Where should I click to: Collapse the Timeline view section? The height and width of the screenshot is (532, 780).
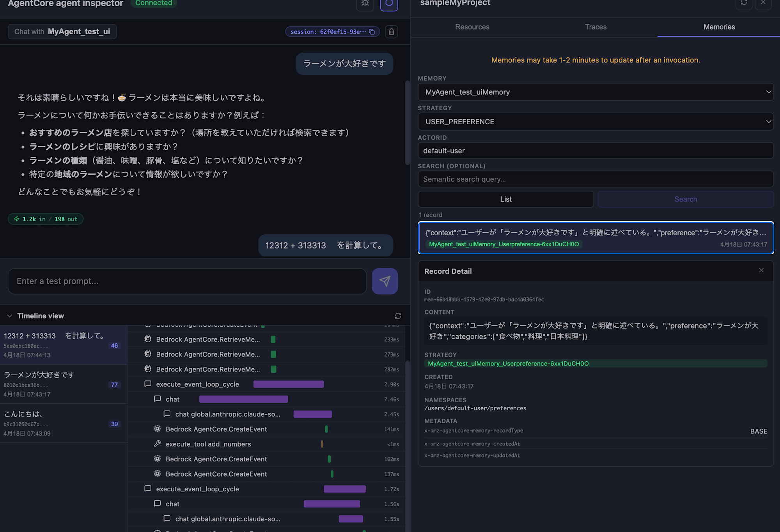pyautogui.click(x=10, y=316)
